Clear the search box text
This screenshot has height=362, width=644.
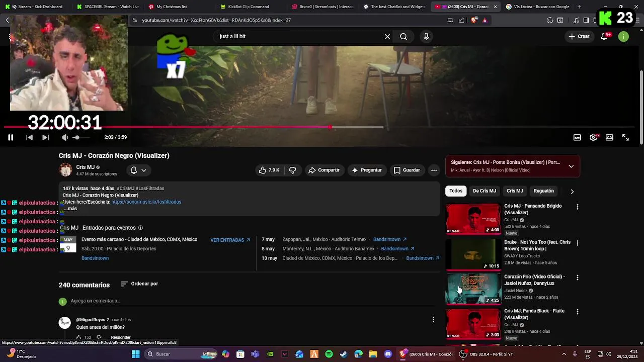[387, 36]
